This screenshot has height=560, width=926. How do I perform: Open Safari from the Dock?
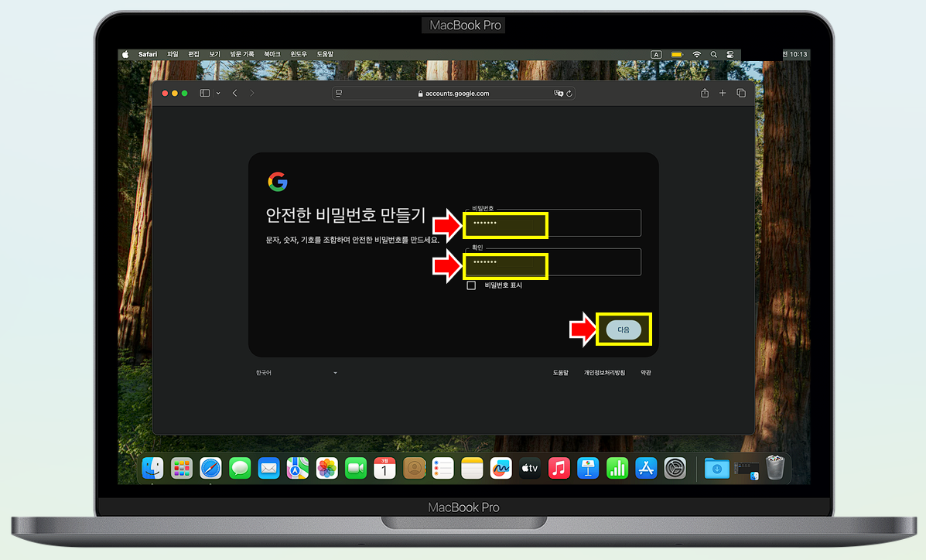[210, 469]
